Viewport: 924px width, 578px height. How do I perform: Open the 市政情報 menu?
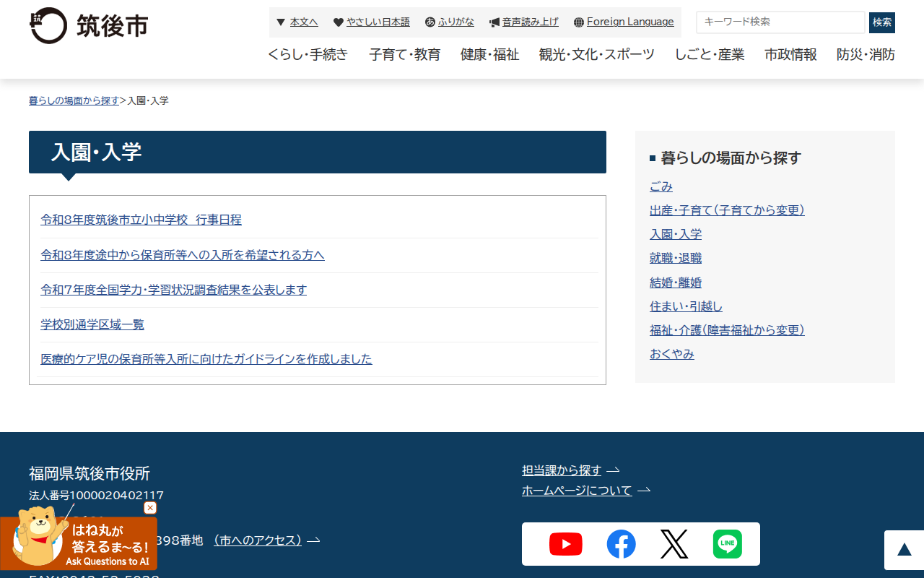790,54
